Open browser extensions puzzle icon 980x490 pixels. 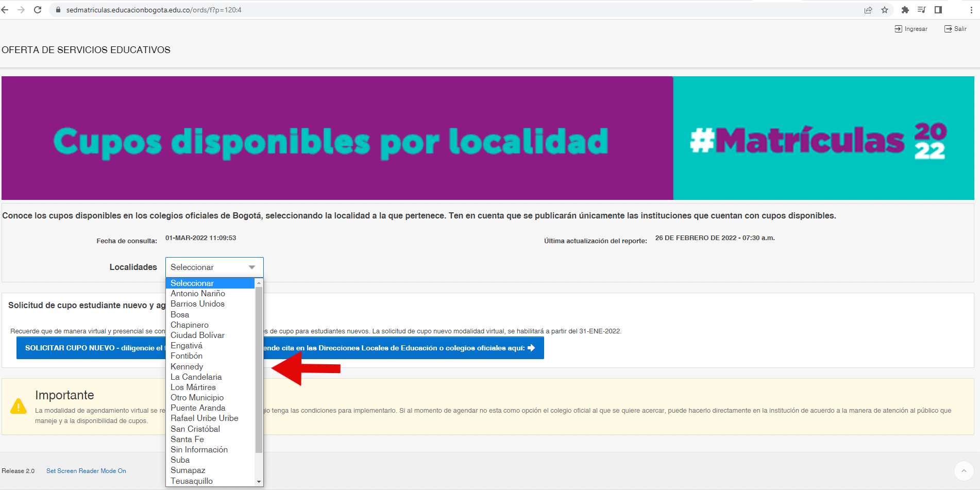[905, 10]
